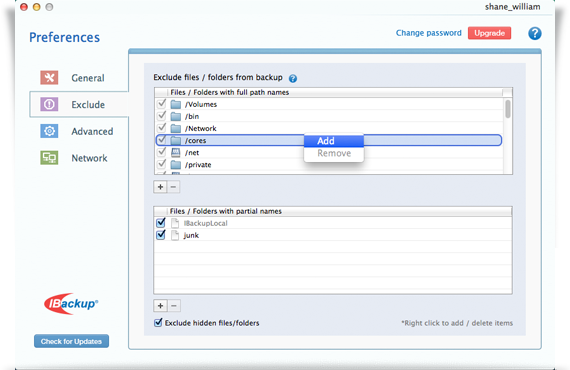Remove partial name exclusion with minus button
The image size is (570, 370).
pos(174,306)
